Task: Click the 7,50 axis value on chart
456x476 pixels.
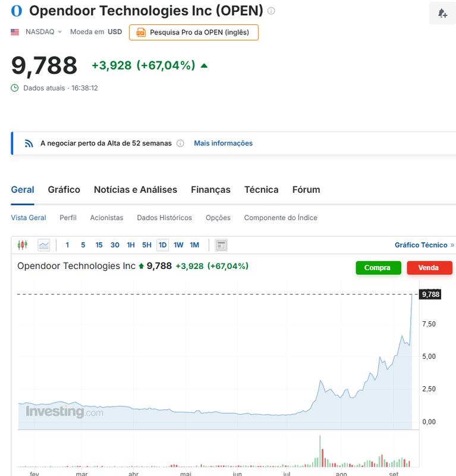Action: point(429,324)
